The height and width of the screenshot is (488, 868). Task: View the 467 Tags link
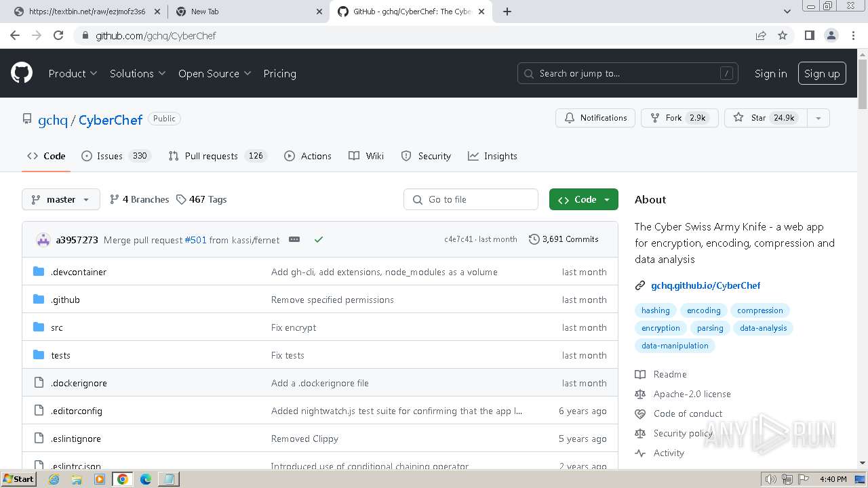[201, 199]
